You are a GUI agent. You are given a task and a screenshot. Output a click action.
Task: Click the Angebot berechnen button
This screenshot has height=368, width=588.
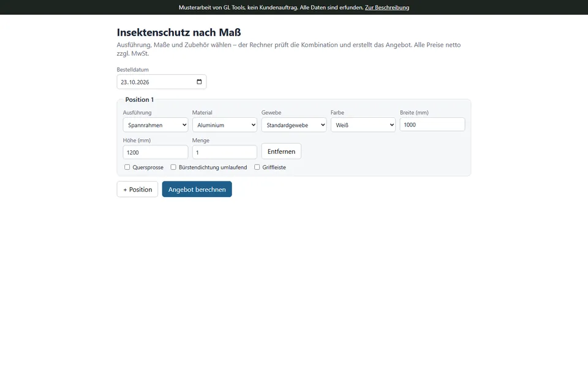tap(197, 190)
